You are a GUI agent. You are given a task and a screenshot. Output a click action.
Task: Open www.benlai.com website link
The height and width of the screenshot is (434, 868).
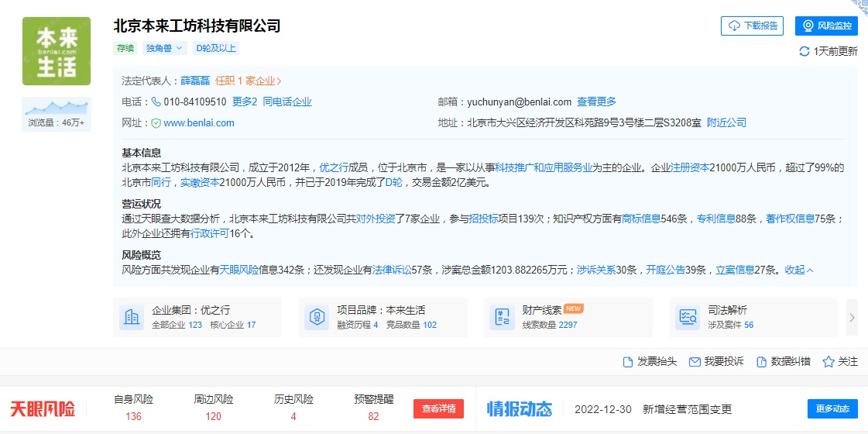(x=199, y=123)
